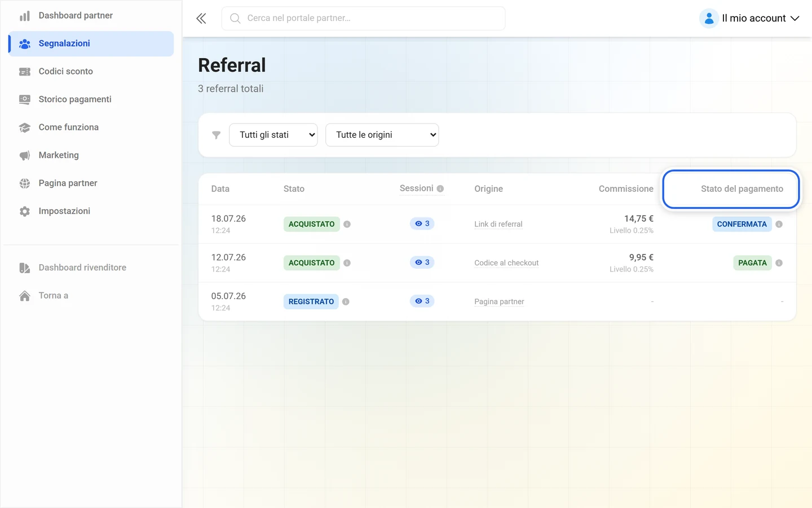Click the Segnalazioni people icon
This screenshot has width=812, height=508.
pos(25,43)
